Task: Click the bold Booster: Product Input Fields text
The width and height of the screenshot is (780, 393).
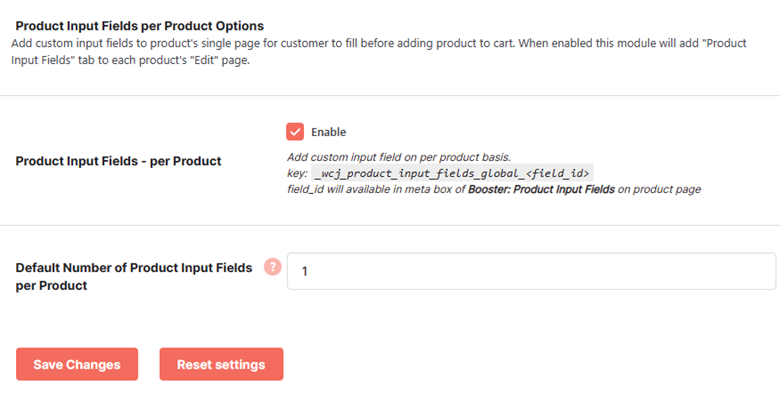Action: (541, 189)
